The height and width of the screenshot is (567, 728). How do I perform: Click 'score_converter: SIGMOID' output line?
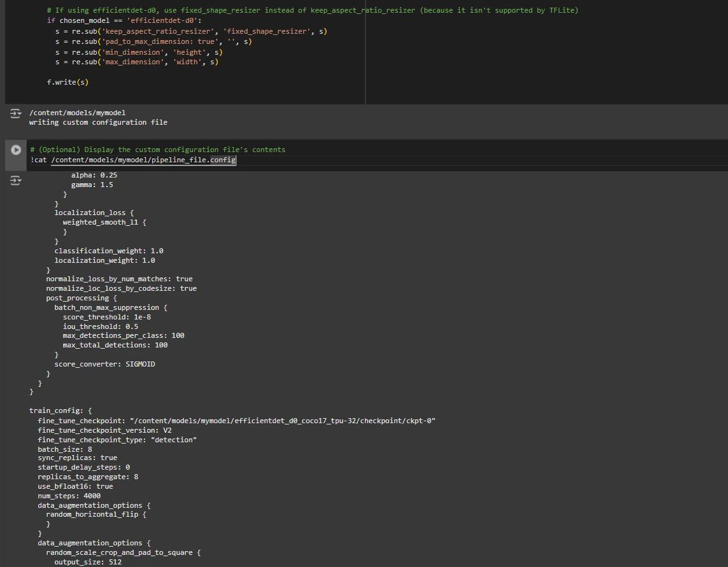pos(104,364)
